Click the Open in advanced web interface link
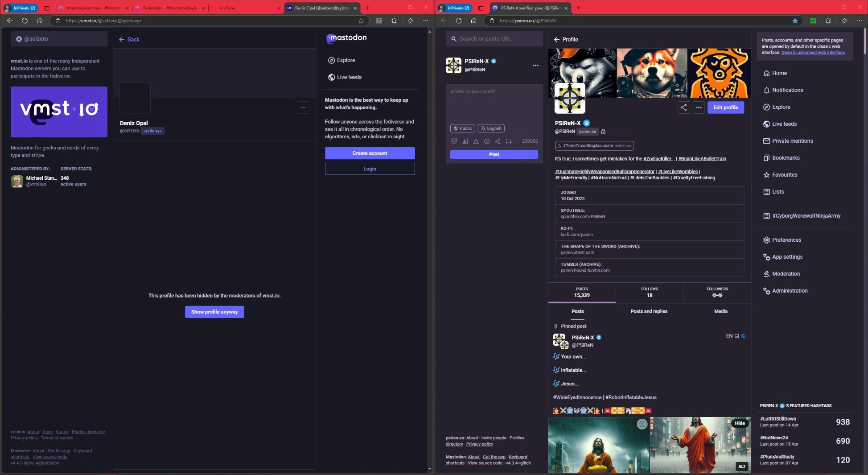This screenshot has width=868, height=475. [x=813, y=52]
